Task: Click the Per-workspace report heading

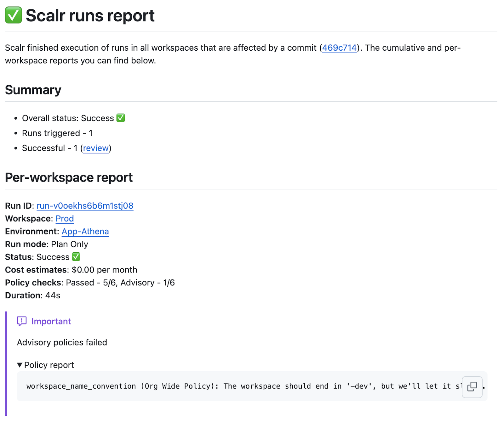Action: (69, 177)
